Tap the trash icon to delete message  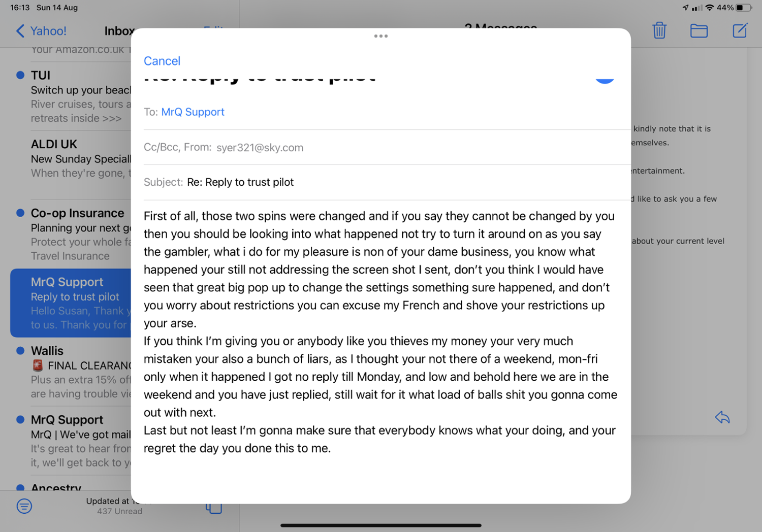tap(659, 31)
